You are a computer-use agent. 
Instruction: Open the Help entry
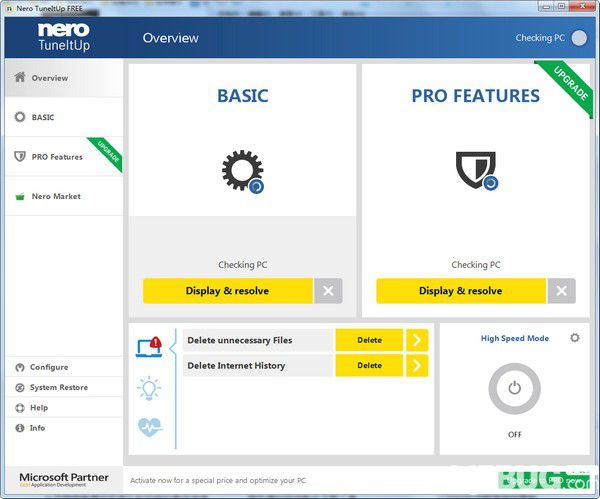click(64, 408)
